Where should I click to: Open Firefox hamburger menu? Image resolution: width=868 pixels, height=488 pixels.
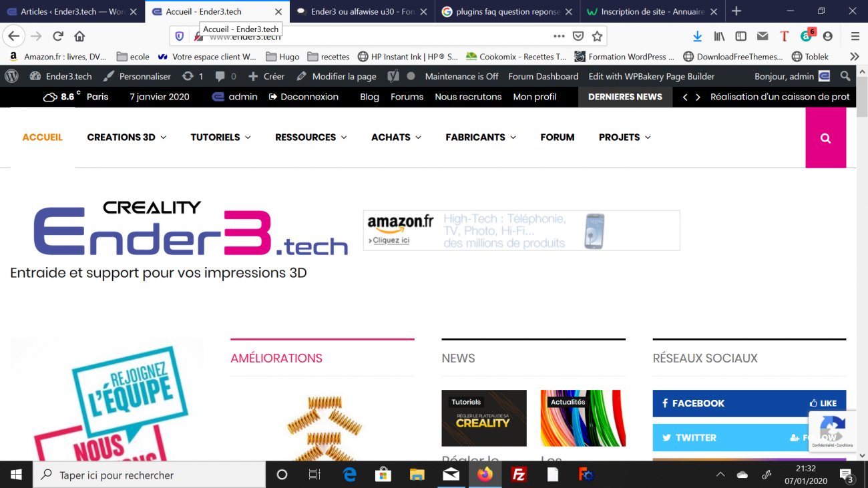[855, 36]
